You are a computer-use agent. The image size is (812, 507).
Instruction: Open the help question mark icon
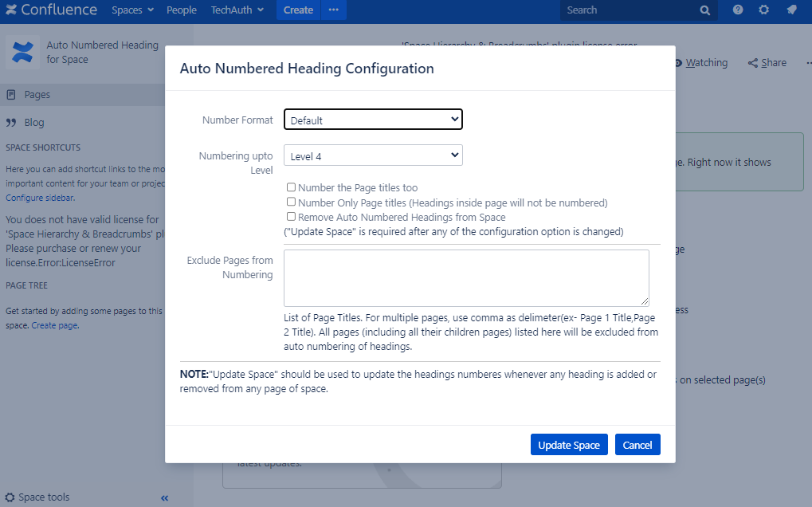[738, 10]
